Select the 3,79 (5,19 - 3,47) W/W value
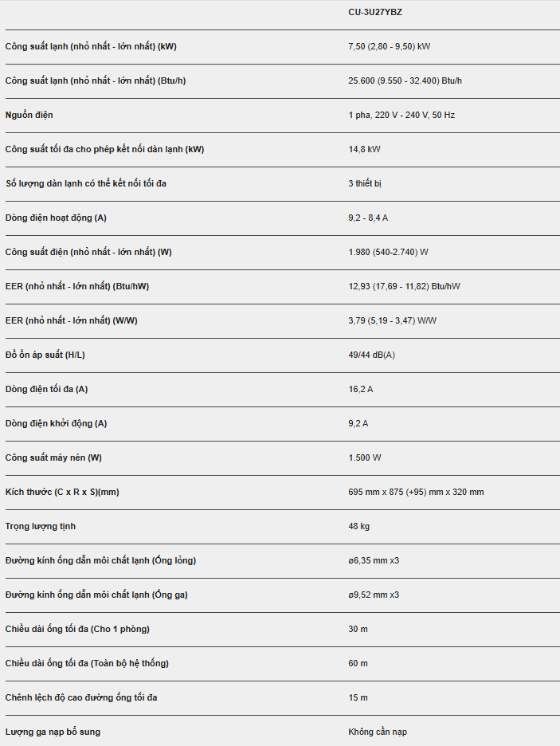The width and height of the screenshot is (560, 746). click(392, 320)
